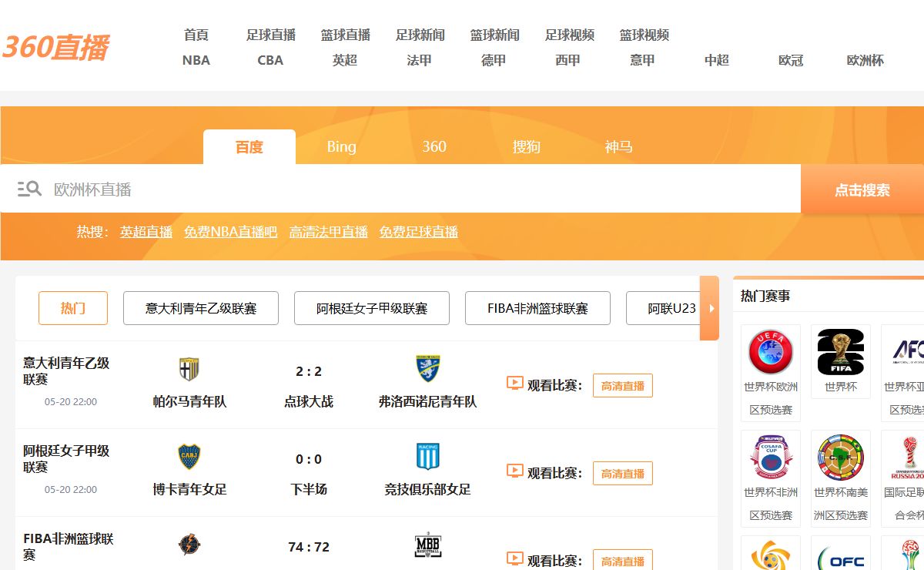Screen dimensions: 924x570
Task: Open 足球视频 in the top navigation
Action: point(570,35)
